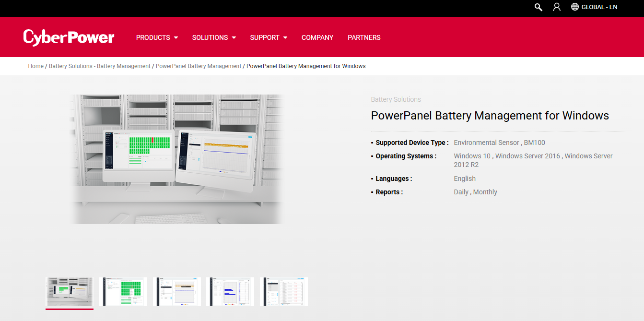Select the second thumbnail with green grid
This screenshot has width=644, height=321.
[123, 292]
